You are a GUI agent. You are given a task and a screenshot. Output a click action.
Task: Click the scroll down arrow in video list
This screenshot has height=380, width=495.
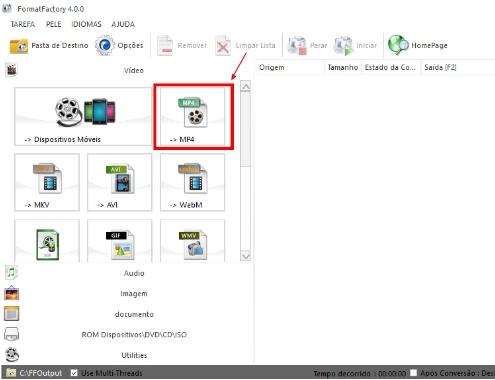coord(246,256)
